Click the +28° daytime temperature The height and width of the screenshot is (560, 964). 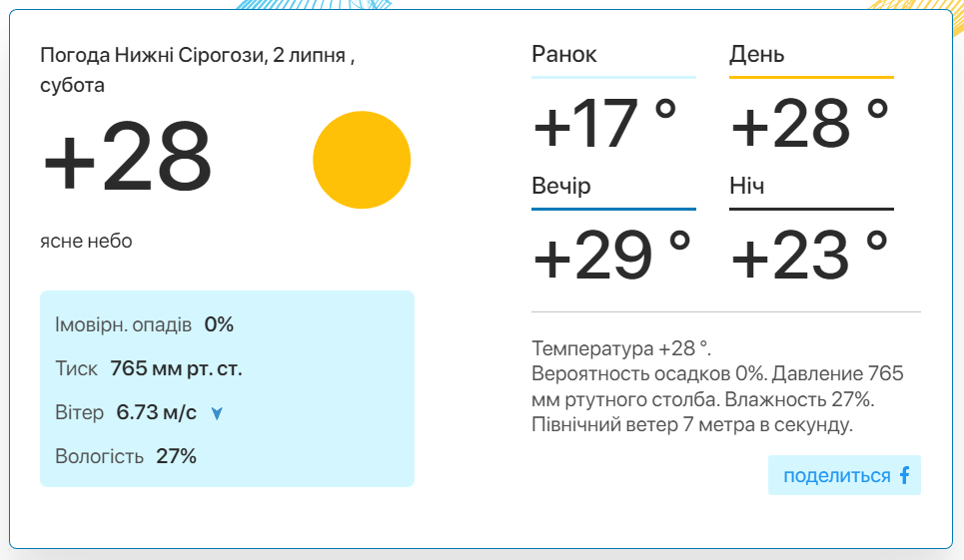pos(810,124)
